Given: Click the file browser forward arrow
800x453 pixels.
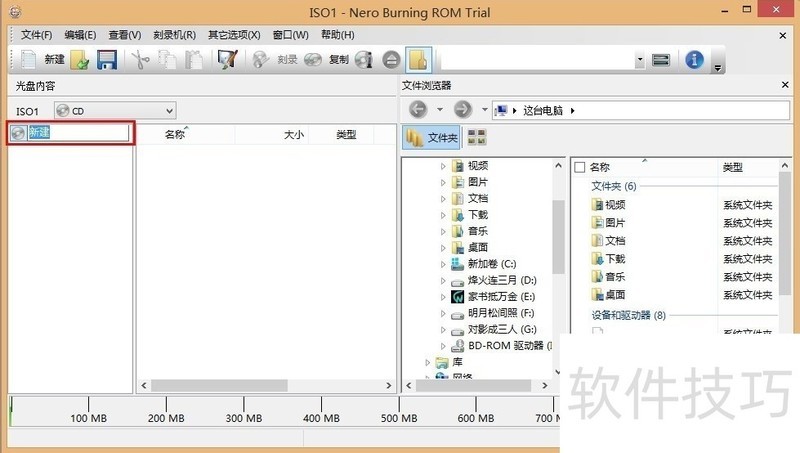Looking at the screenshot, I should point(463,109).
